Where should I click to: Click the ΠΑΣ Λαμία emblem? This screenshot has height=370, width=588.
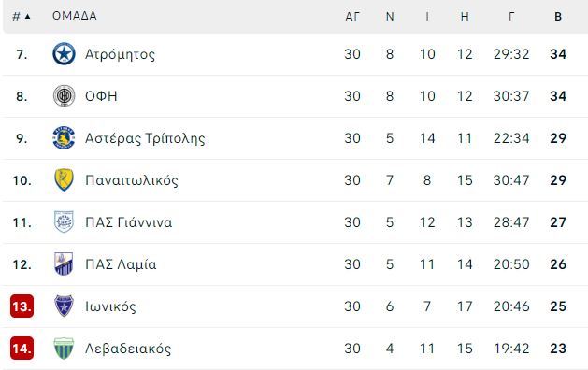(x=64, y=263)
